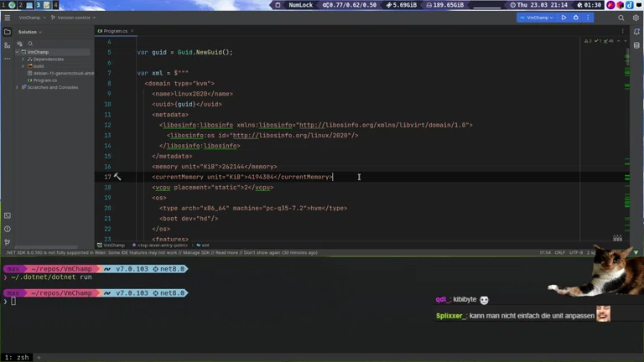
Task: Click the hammer quick-fix icon on line 17
Action: pos(117,177)
